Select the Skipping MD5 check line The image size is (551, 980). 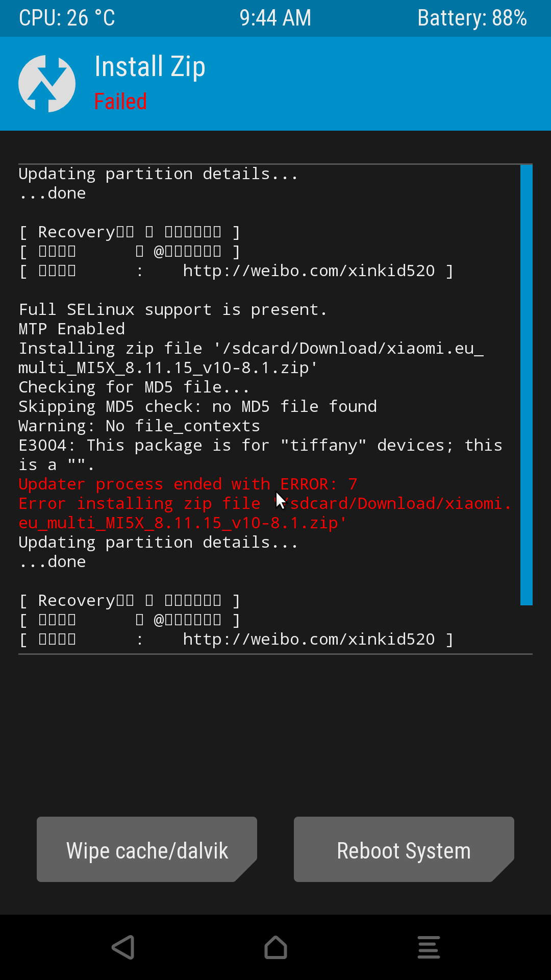pos(197,406)
